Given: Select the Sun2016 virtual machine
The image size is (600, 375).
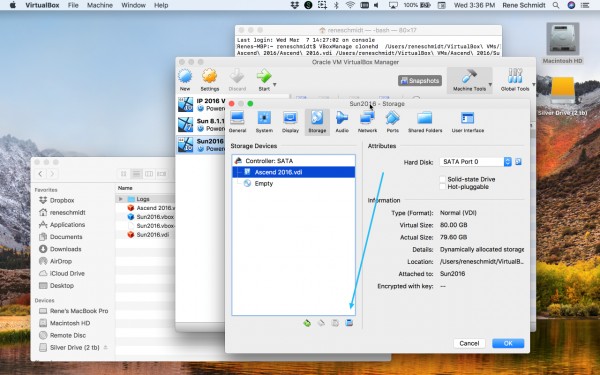Looking at the screenshot, I should 201,145.
